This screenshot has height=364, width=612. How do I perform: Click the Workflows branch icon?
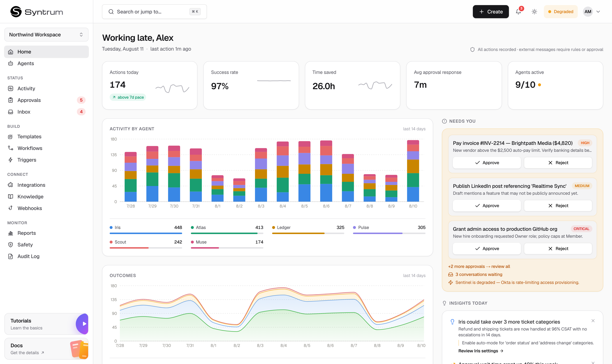[11, 148]
